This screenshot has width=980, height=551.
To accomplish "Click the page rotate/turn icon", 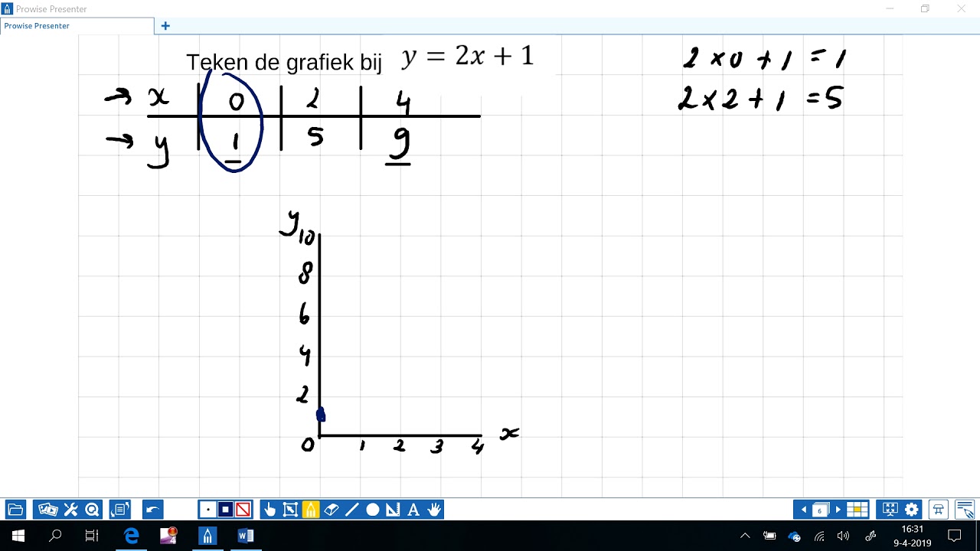I will point(120,510).
